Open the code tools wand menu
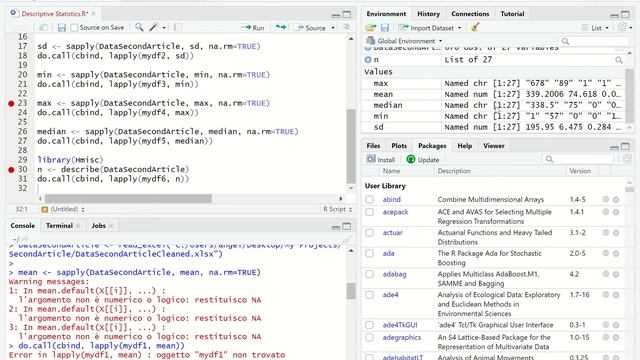 (x=154, y=27)
